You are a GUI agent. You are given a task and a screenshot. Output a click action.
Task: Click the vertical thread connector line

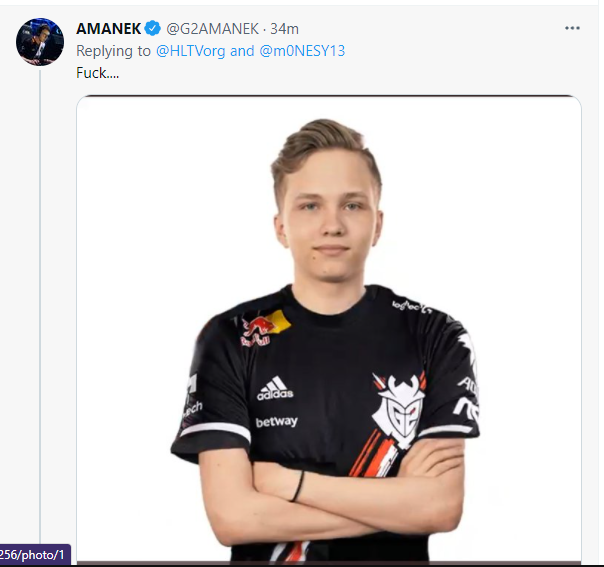[x=40, y=306]
